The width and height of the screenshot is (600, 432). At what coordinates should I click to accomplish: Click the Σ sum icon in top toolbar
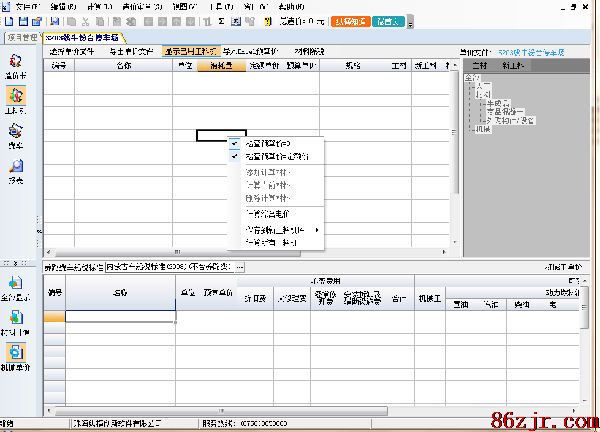point(220,20)
